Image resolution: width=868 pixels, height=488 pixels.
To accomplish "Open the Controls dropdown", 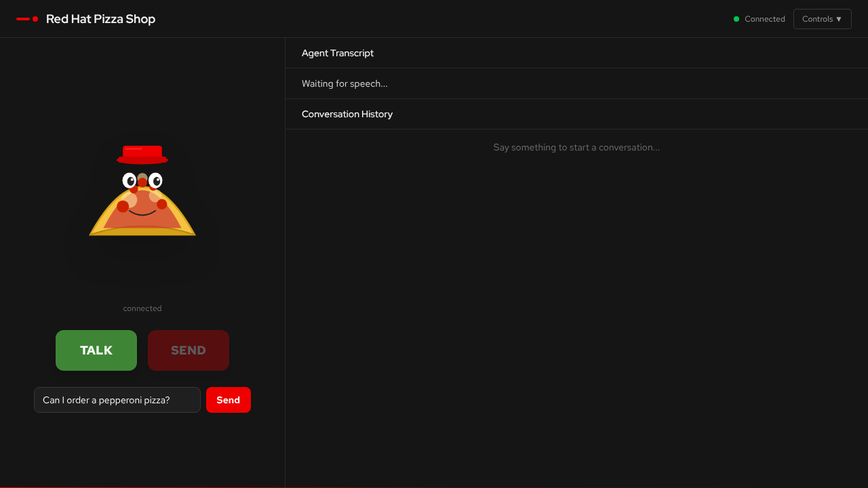I will coord(822,19).
